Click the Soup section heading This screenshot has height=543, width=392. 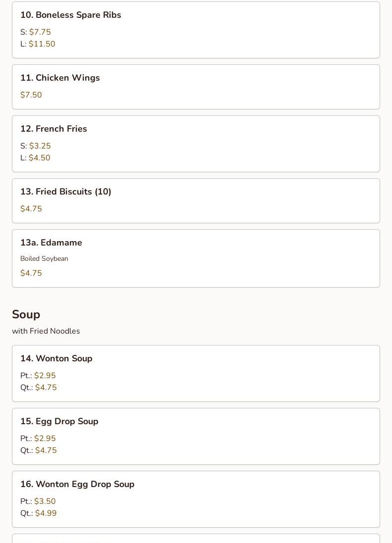pyautogui.click(x=26, y=315)
